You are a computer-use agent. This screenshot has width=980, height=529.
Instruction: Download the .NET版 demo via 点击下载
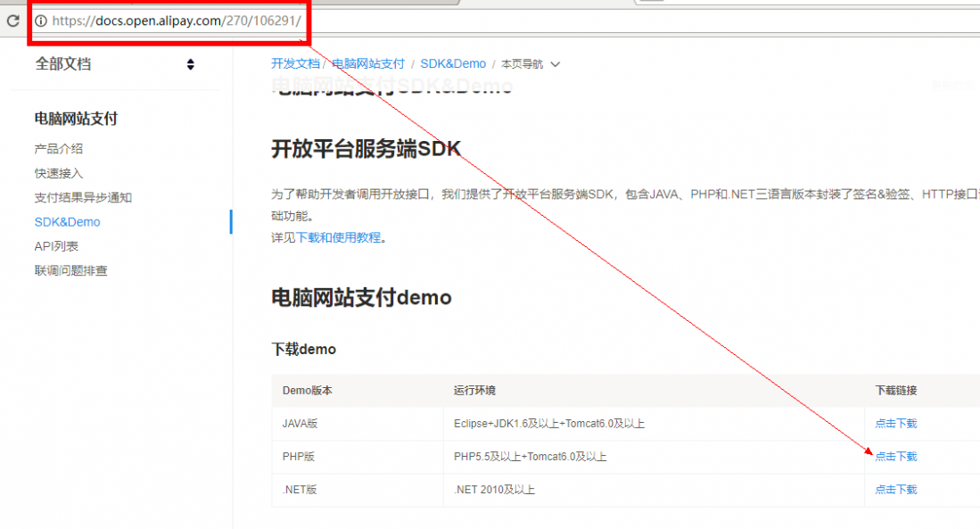[x=895, y=490]
